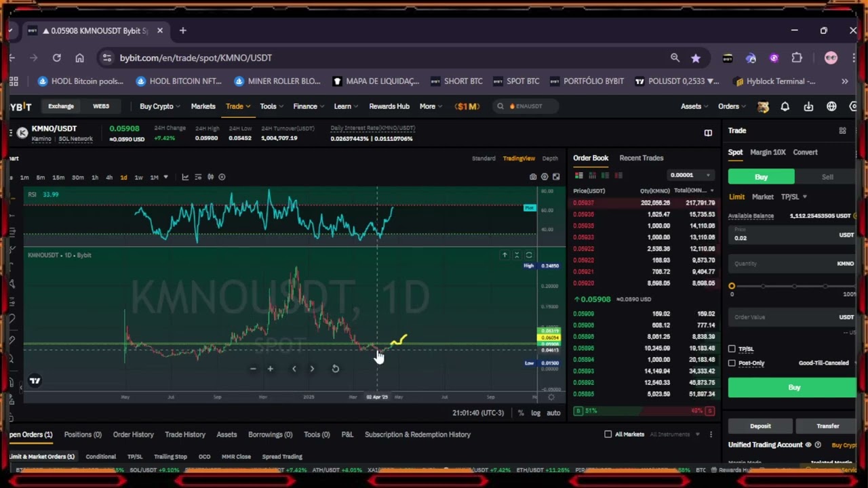Expand the Tools navigation menu
The height and width of the screenshot is (488, 868).
pos(271,106)
